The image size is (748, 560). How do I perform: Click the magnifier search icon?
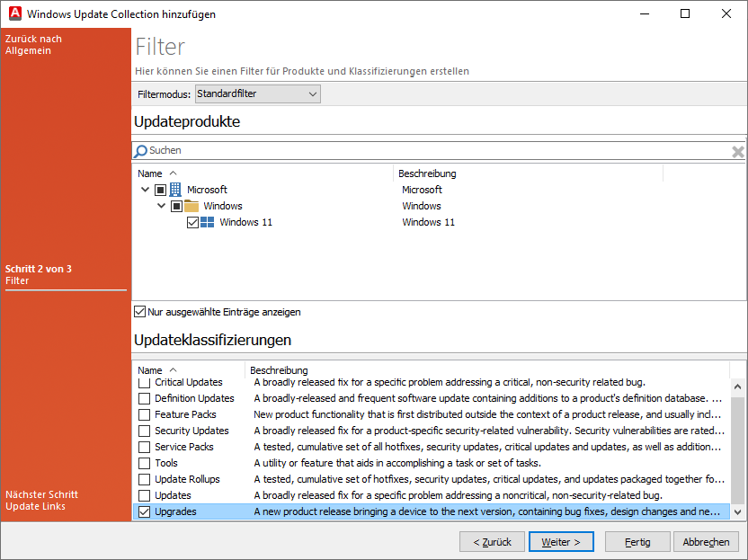click(140, 151)
